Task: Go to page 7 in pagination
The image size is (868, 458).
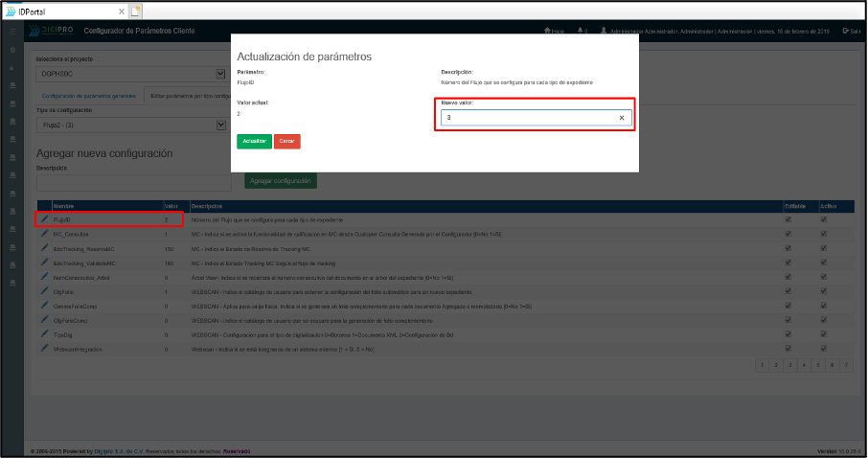Action: pyautogui.click(x=846, y=365)
